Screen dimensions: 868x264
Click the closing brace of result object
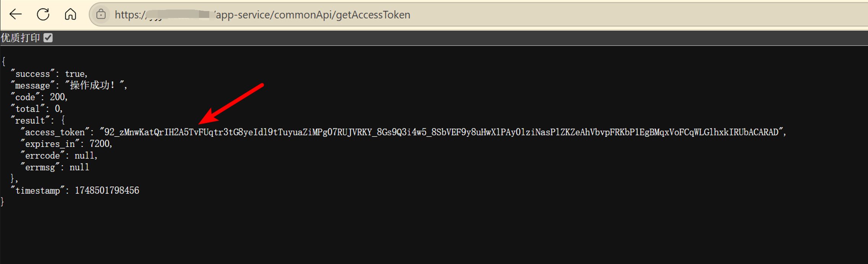click(x=13, y=179)
